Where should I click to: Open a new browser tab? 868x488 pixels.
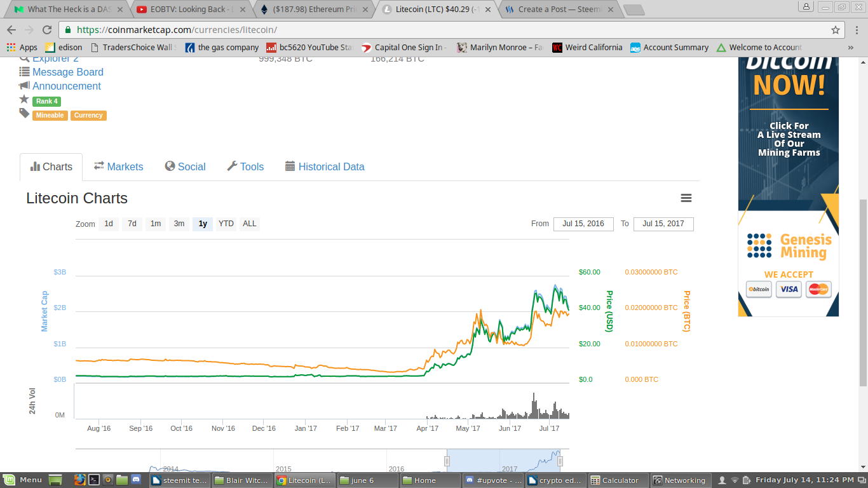634,10
